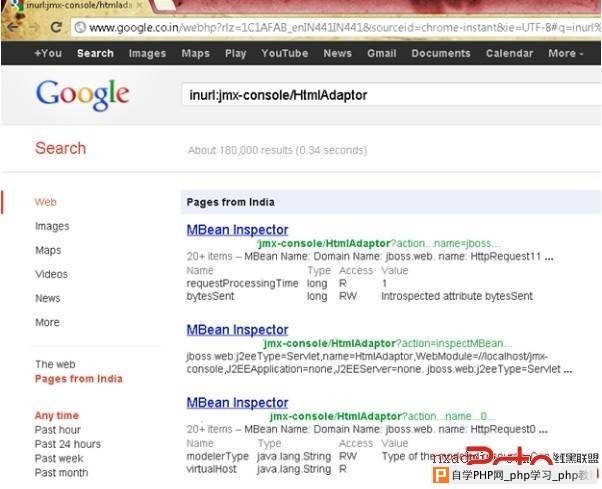Filter results by Past week
This screenshot has height=489, width=602.
[x=59, y=458]
